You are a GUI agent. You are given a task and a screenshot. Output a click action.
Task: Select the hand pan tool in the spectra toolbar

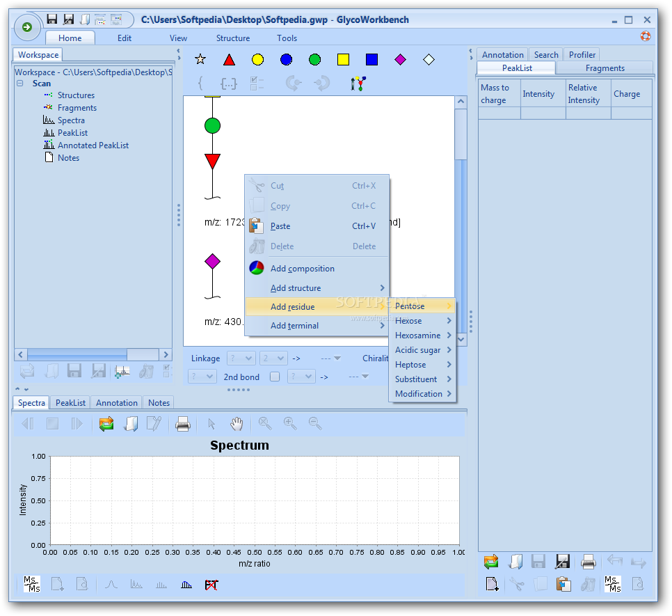[237, 423]
